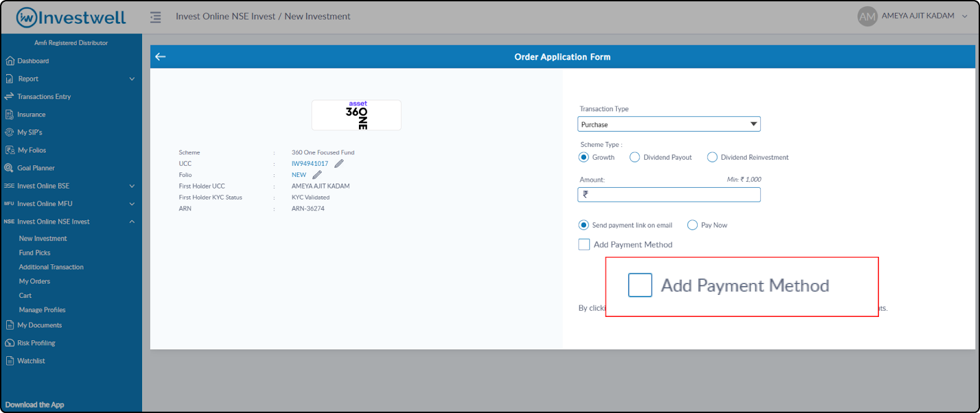The image size is (980, 413).
Task: Choose Send payment link on email
Action: pyautogui.click(x=584, y=225)
